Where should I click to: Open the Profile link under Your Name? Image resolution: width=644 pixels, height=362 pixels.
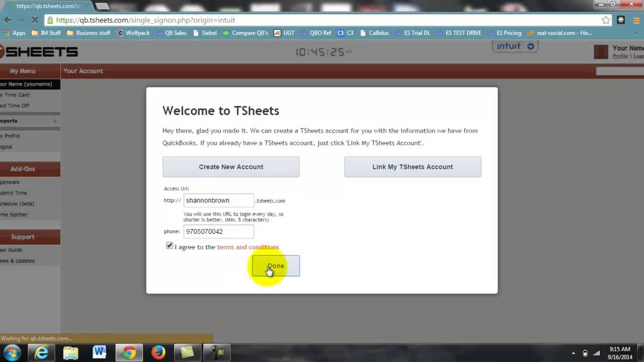click(x=620, y=56)
